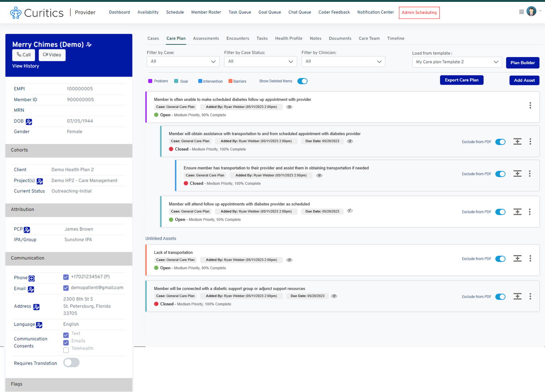The width and height of the screenshot is (545, 392).
Task: Uncheck phone +17021234567 checkbox
Action: 66,277
